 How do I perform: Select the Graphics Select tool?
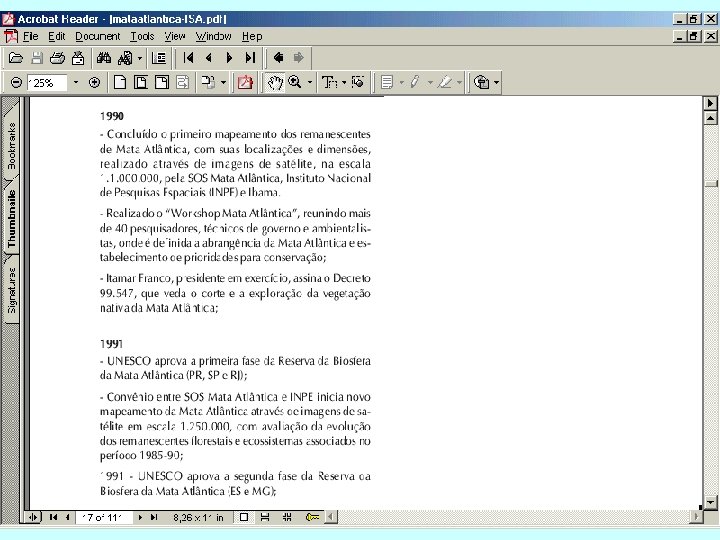click(x=358, y=83)
